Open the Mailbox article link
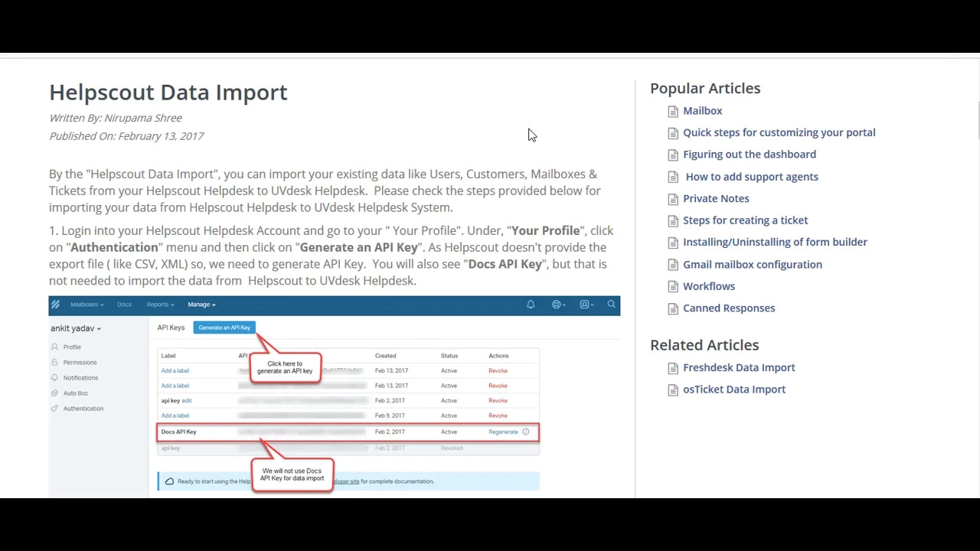 (702, 111)
